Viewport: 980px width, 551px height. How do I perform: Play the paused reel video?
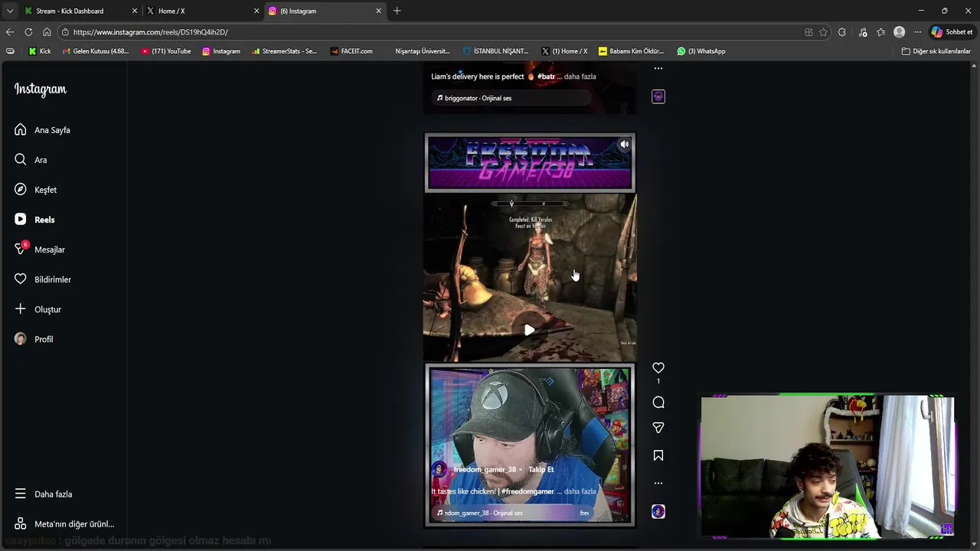click(x=529, y=331)
